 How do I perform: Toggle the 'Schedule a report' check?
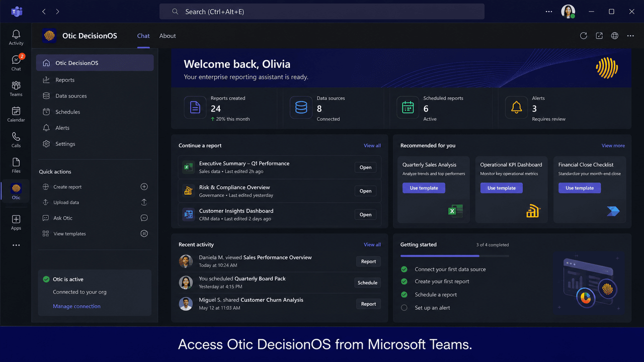(404, 295)
